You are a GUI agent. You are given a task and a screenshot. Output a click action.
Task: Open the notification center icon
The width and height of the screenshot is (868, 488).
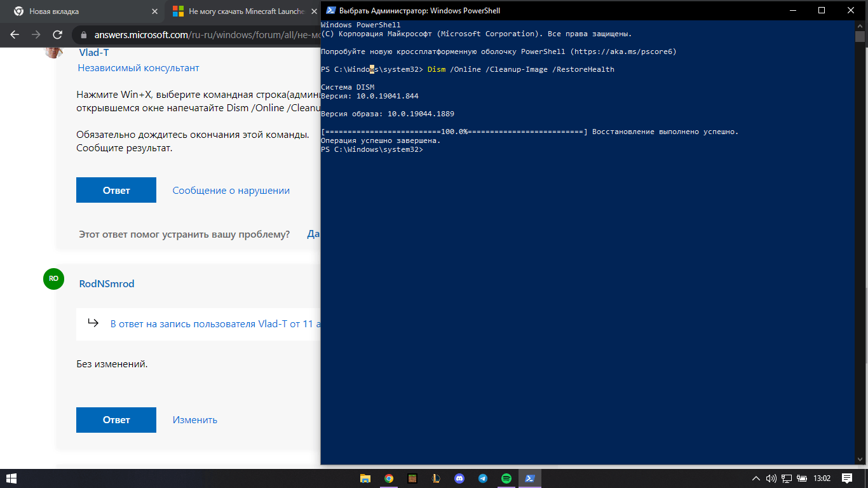click(x=847, y=478)
